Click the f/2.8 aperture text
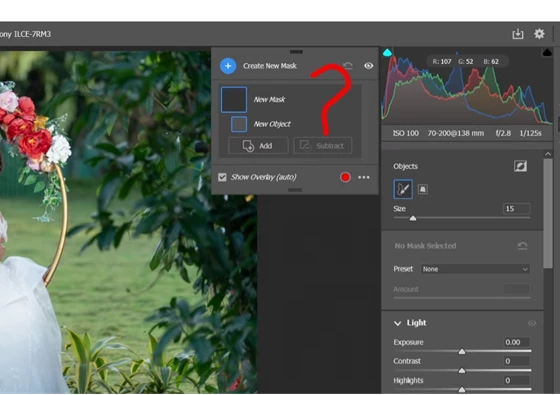This screenshot has height=395, width=560. click(x=503, y=133)
